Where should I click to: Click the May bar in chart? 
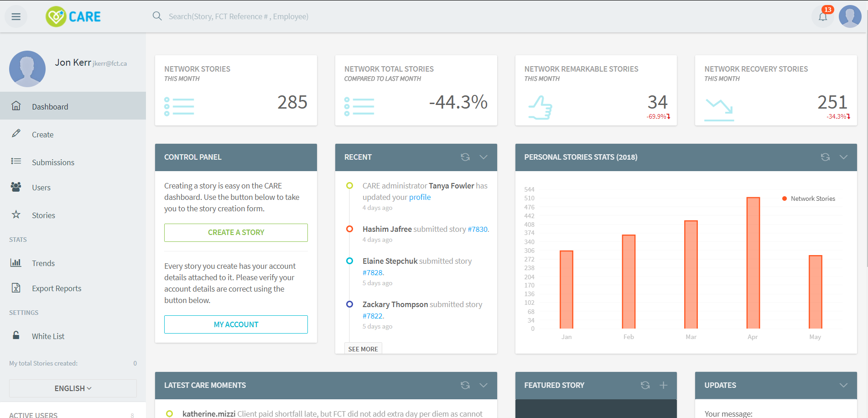pyautogui.click(x=816, y=292)
